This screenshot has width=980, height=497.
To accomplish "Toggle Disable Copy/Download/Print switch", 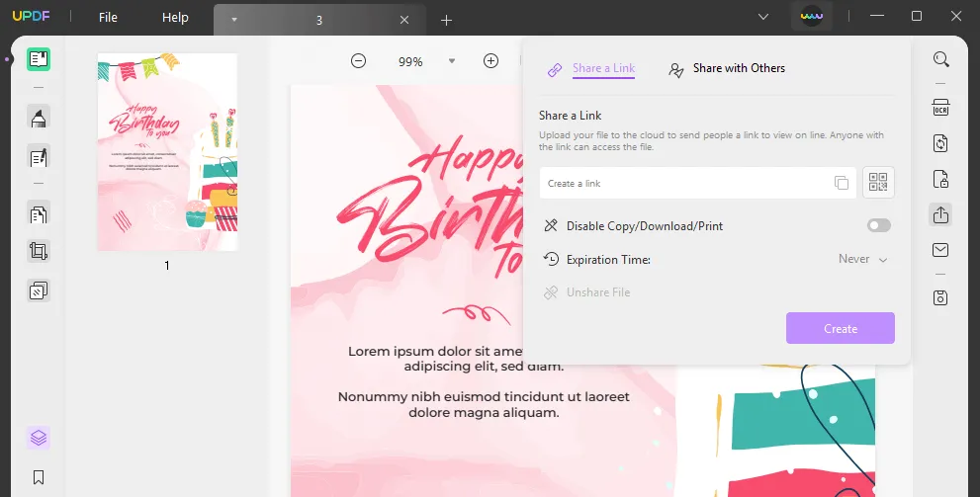I will tap(878, 226).
